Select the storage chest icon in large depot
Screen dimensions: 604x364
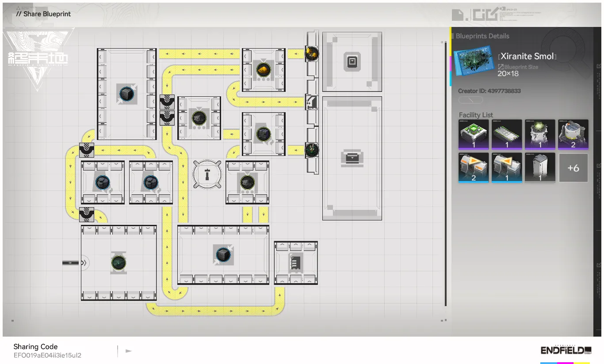pyautogui.click(x=352, y=158)
